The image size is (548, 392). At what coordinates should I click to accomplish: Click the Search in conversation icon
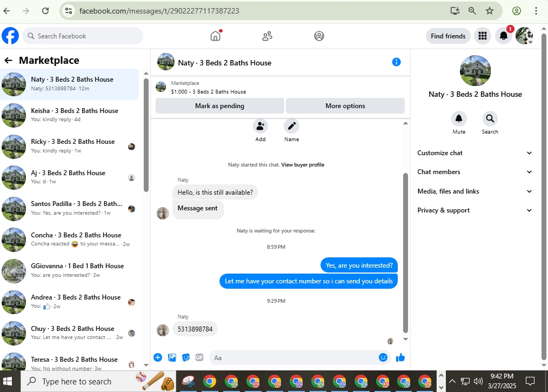click(490, 119)
